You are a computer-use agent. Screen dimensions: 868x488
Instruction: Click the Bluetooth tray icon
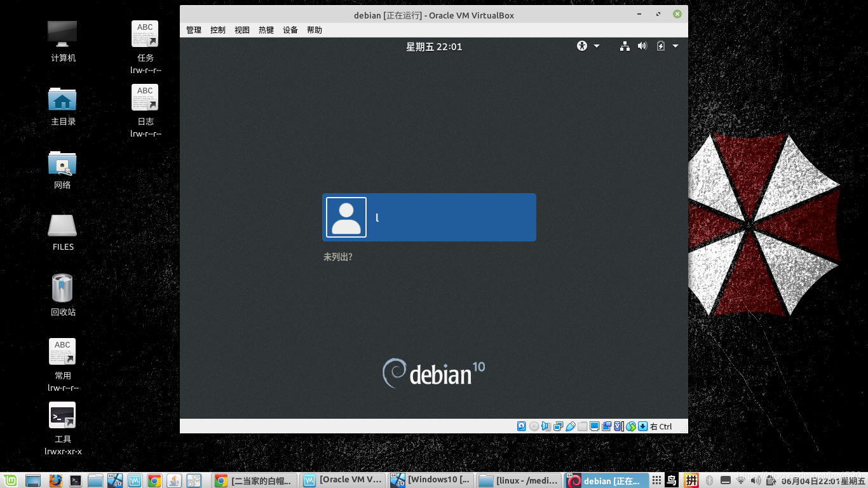pos(710,481)
